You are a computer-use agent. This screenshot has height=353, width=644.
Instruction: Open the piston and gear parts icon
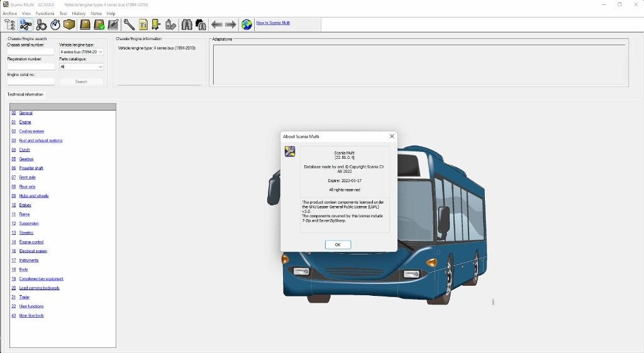(x=41, y=25)
